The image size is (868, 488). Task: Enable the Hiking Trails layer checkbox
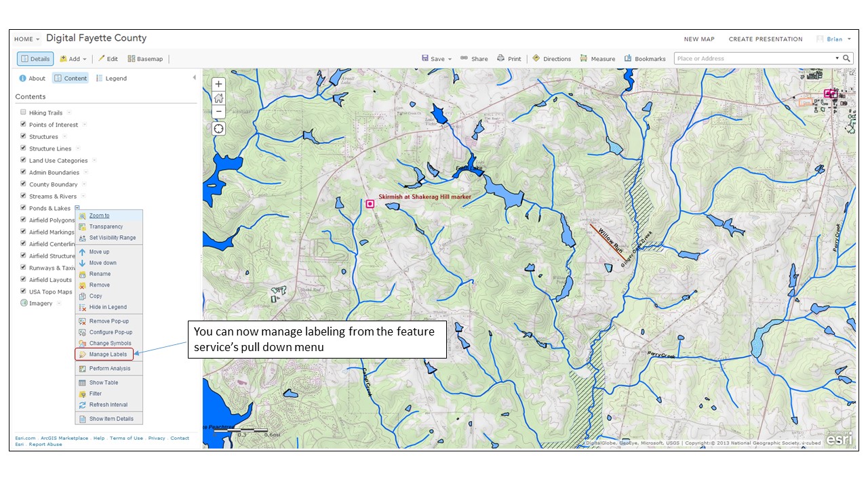tap(23, 113)
